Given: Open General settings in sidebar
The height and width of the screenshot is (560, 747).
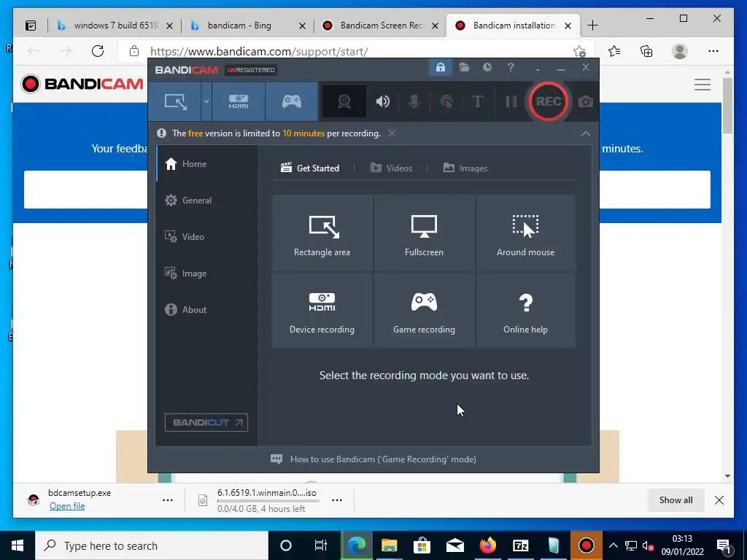Looking at the screenshot, I should click(x=205, y=201).
